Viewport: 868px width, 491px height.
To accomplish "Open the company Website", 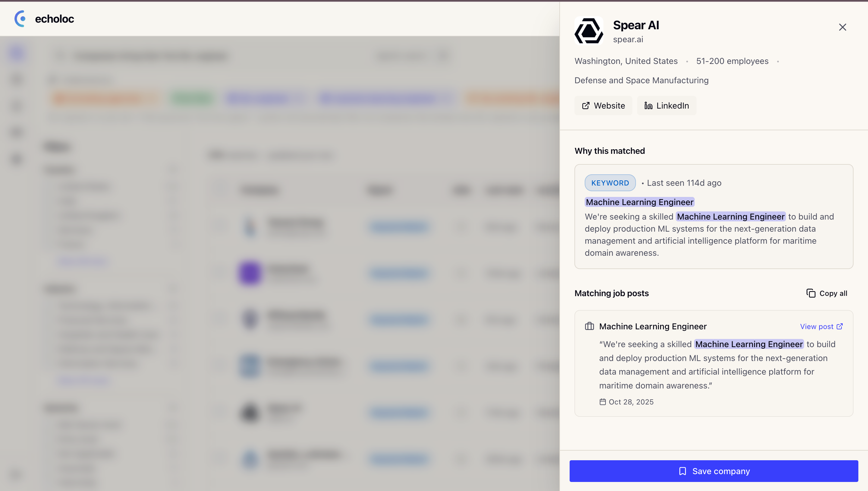I will coord(603,106).
